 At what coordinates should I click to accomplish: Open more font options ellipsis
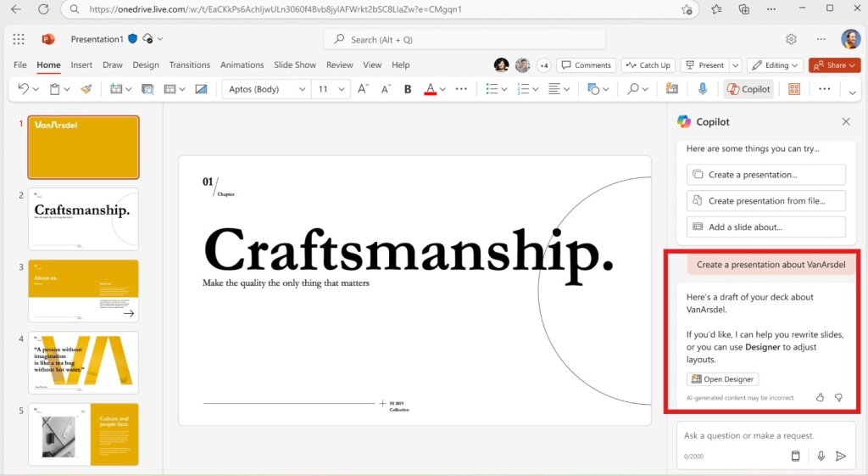461,88
